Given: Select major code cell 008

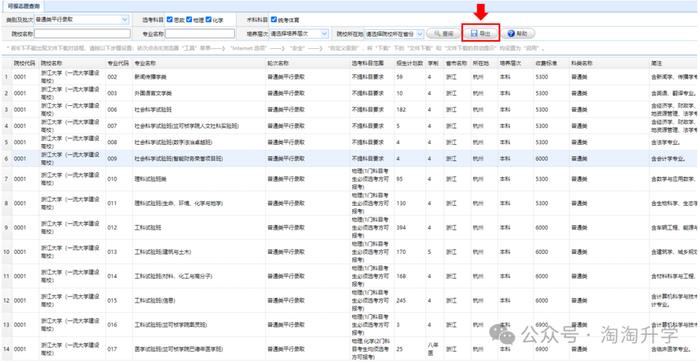Looking at the screenshot, I should click(112, 142).
